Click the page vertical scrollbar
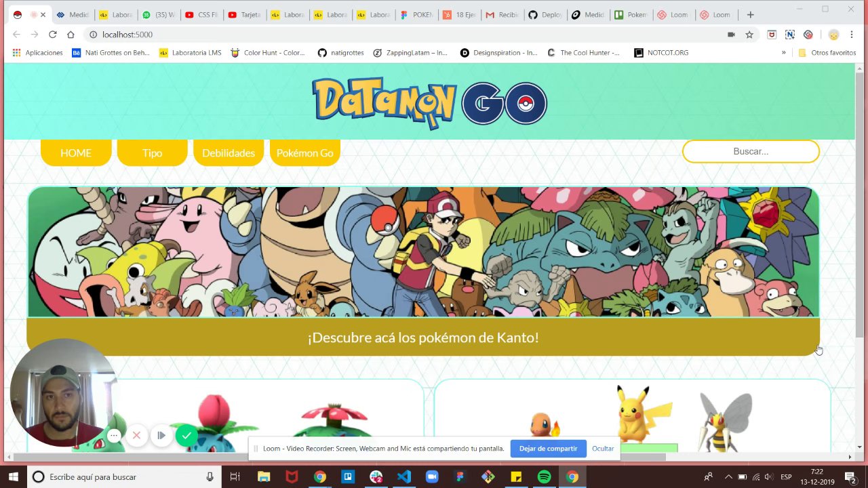 [860, 203]
